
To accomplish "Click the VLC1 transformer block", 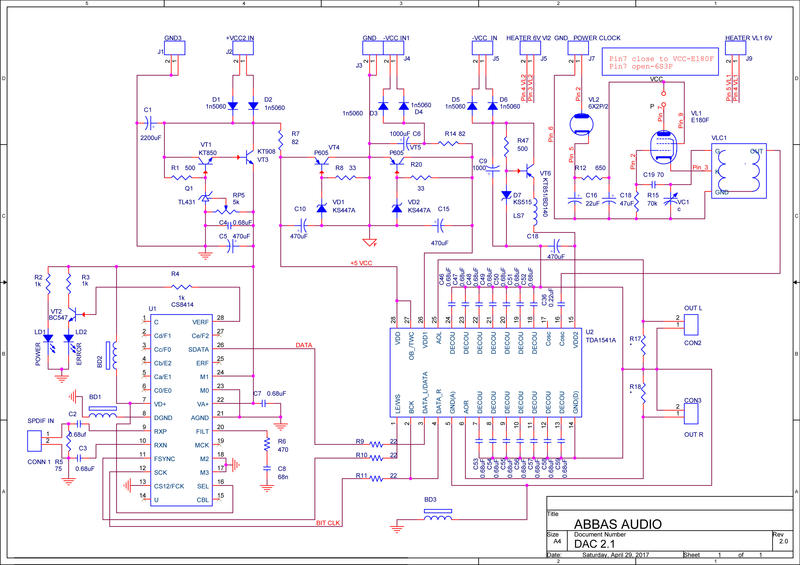I will click(x=739, y=171).
